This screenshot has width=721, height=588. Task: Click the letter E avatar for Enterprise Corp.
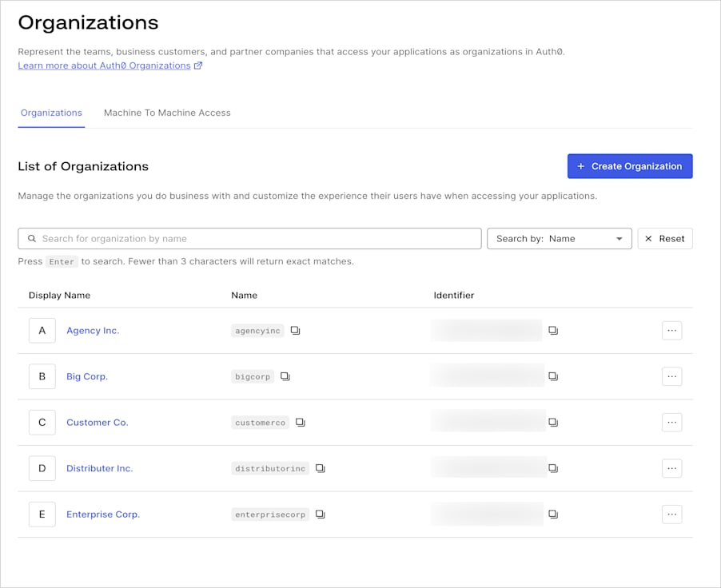[x=42, y=514]
